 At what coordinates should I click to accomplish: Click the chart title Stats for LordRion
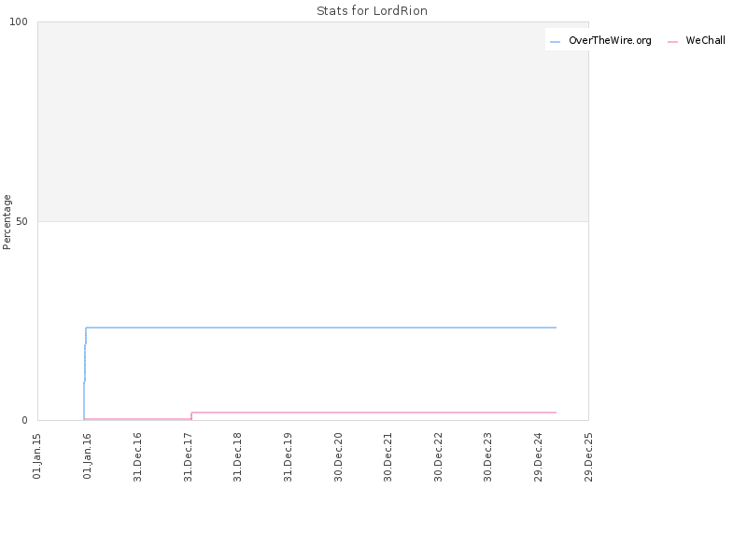pos(372,10)
